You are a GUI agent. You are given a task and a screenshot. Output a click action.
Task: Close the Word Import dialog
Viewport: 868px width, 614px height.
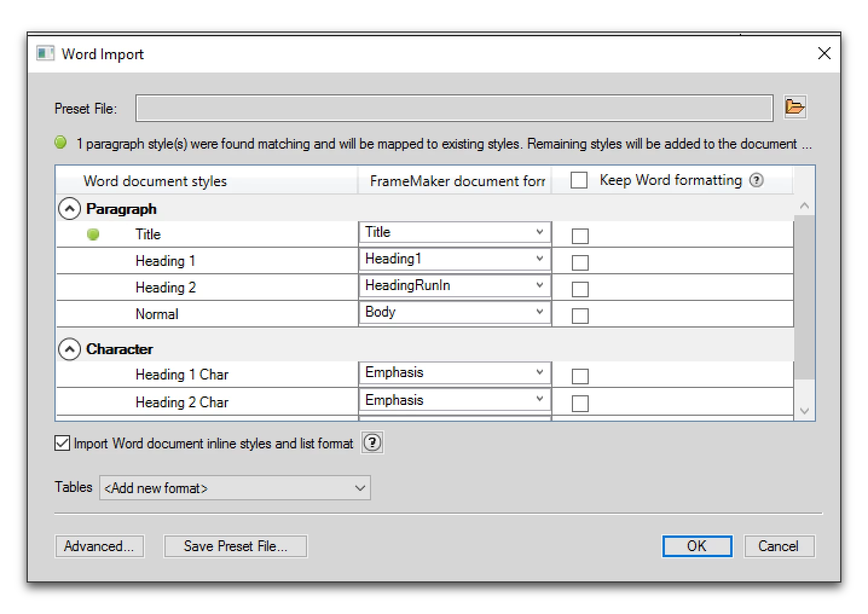click(x=824, y=53)
